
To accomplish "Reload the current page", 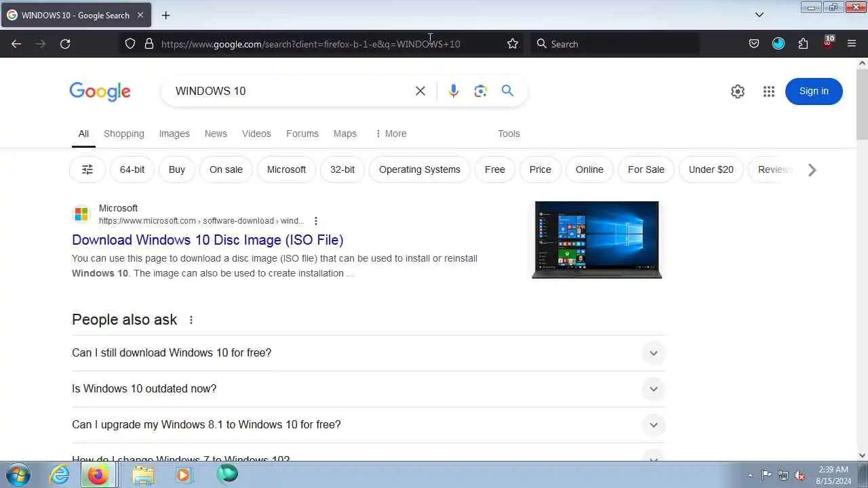I will 65,44.
